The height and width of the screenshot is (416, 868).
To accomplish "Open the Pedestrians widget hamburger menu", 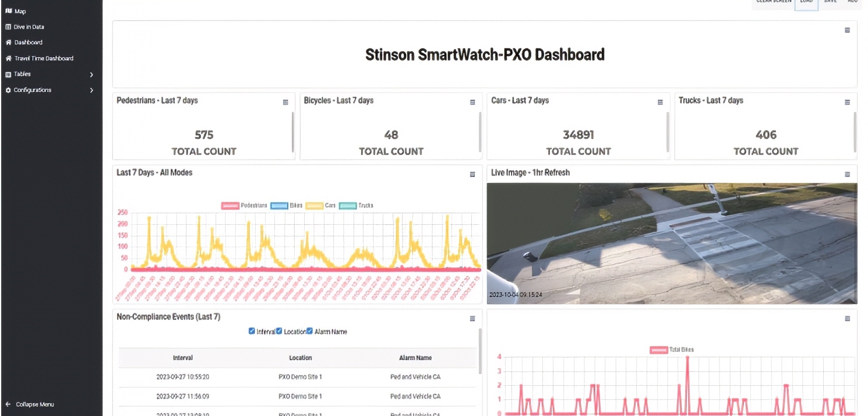I will [285, 103].
